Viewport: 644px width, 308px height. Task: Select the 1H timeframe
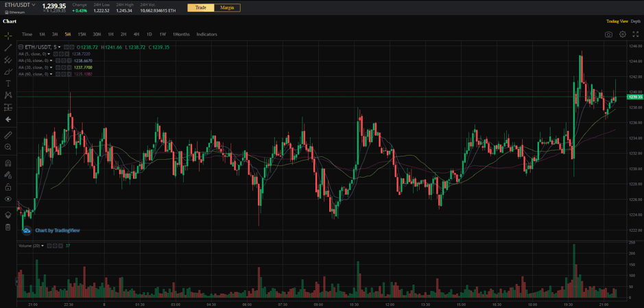coord(110,34)
